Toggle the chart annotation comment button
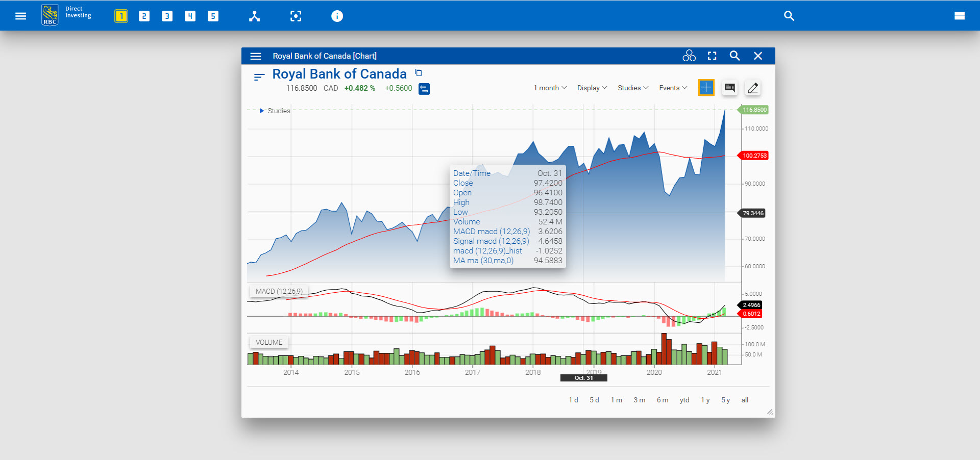This screenshot has height=460, width=980. tap(729, 88)
